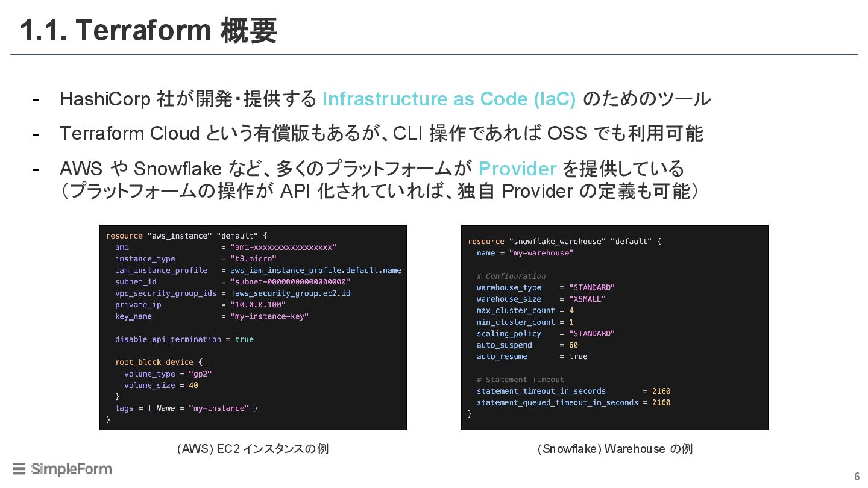The height and width of the screenshot is (488, 868).
Task: Click "aws_iam_instance_profile.default.name" in the code
Action: pos(316,270)
